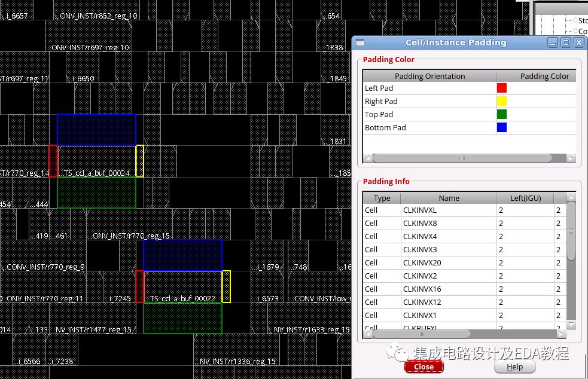
Task: Click Left(IGU) value for CLKINVX20
Action: [525, 262]
